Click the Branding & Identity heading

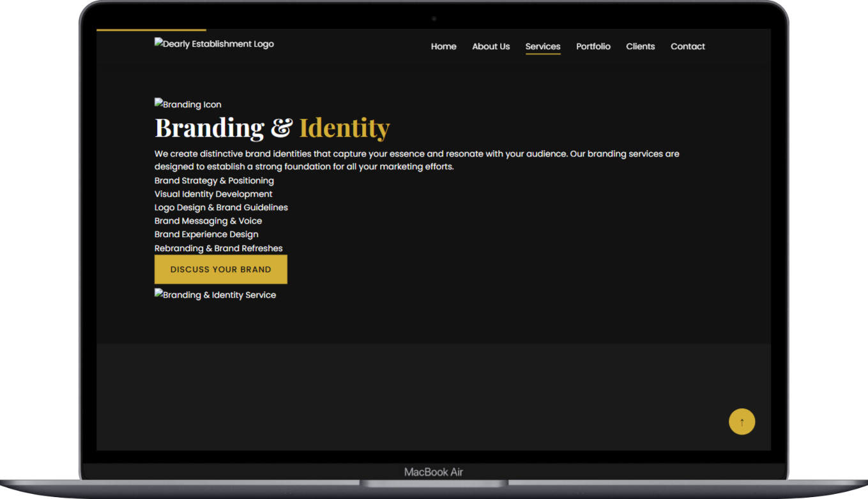(x=272, y=128)
